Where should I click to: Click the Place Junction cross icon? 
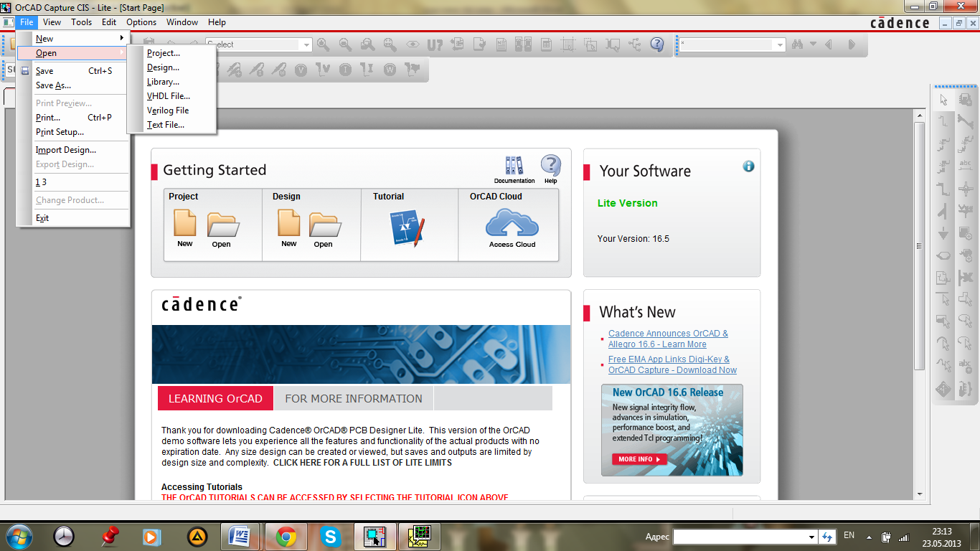[x=966, y=189]
